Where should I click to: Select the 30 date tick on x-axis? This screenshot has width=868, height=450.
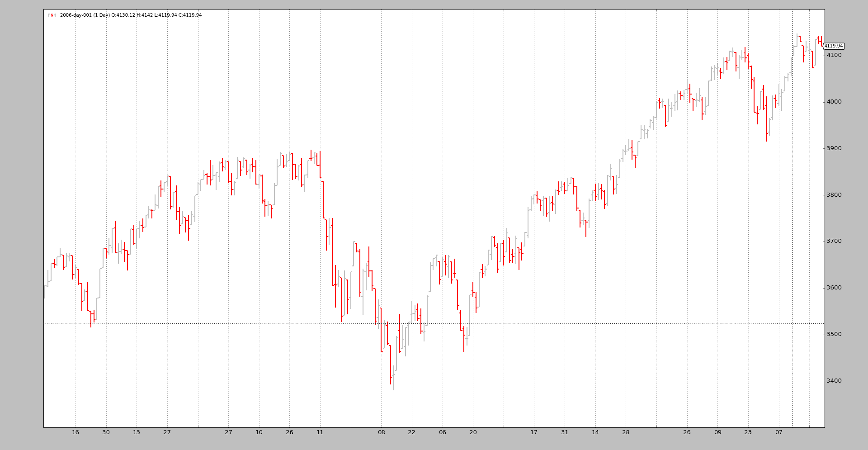[106, 432]
